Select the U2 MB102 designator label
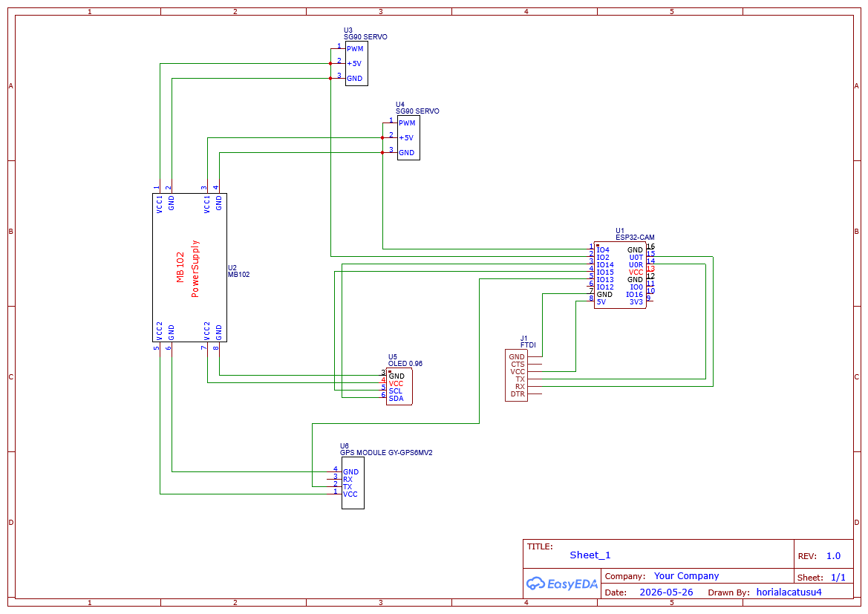 pyautogui.click(x=238, y=271)
